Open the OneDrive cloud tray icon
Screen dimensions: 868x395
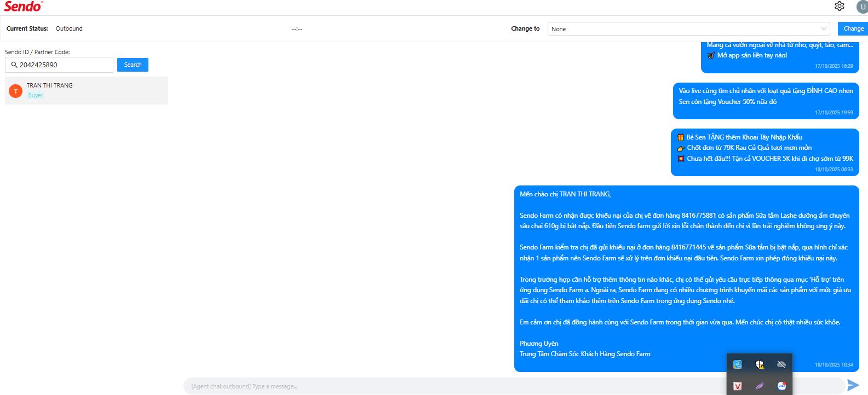pyautogui.click(x=781, y=364)
